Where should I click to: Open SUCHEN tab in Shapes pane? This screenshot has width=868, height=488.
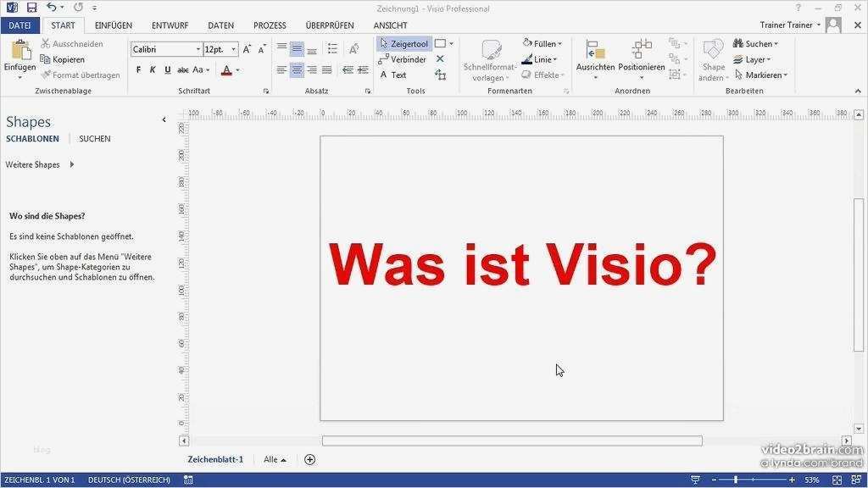pos(95,139)
